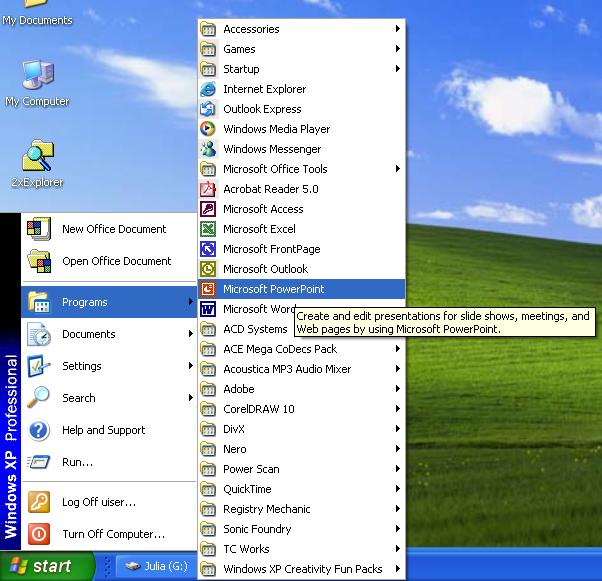Image resolution: width=602 pixels, height=581 pixels.
Task: Click the Microsoft Outlook clock icon
Action: 208,269
